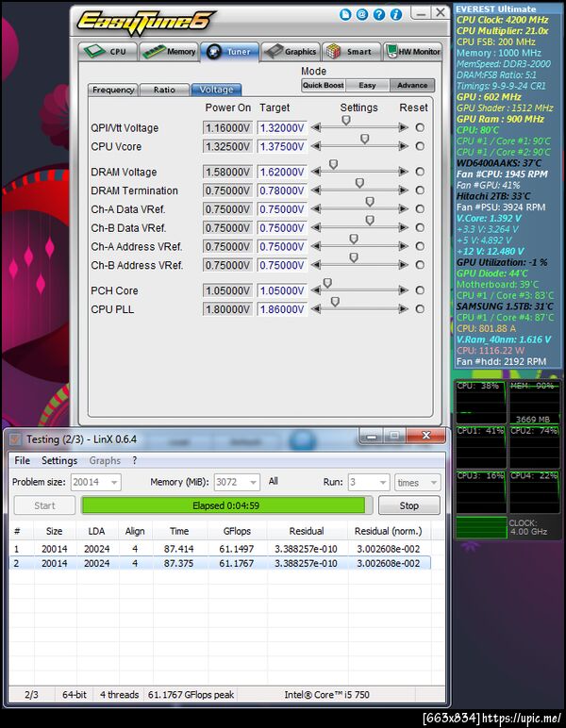
Task: Decrease DRAM Voltage with left arrow
Action: [316, 172]
